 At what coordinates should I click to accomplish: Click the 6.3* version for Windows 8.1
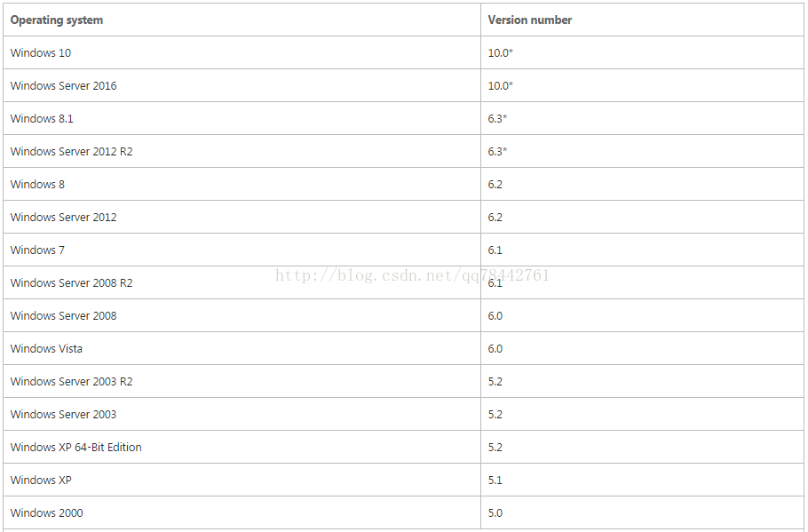pos(498,118)
